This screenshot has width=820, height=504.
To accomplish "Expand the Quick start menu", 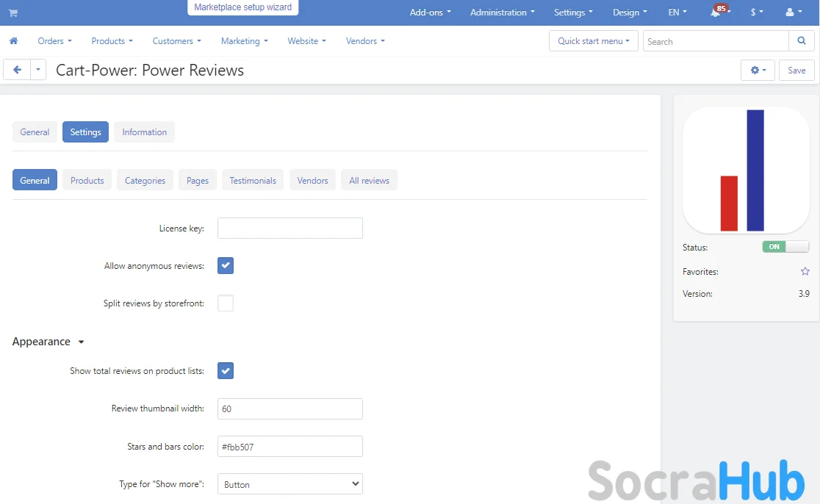I will point(594,41).
